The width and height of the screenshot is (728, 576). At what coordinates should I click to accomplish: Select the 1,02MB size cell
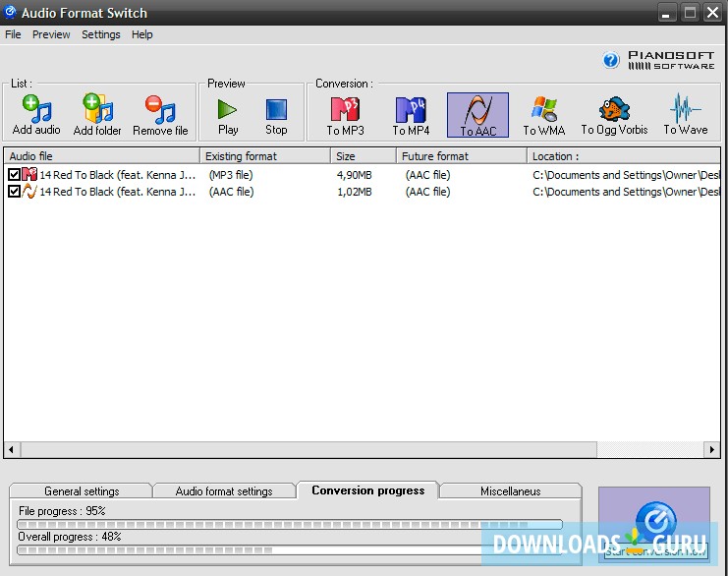click(355, 192)
